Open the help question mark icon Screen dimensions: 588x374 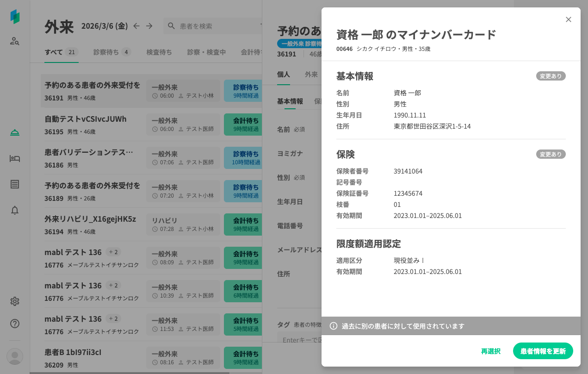pos(15,324)
